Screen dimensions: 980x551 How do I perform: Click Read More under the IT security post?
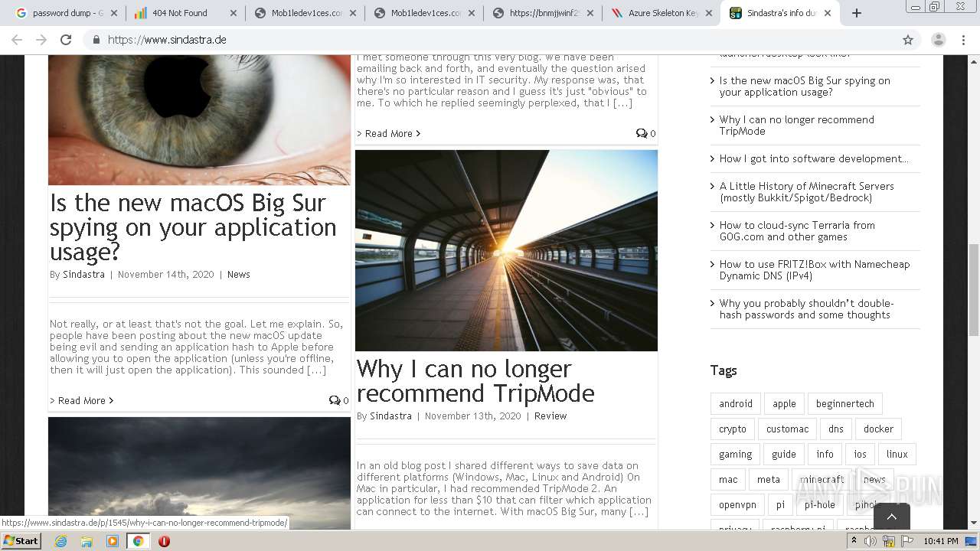[389, 133]
